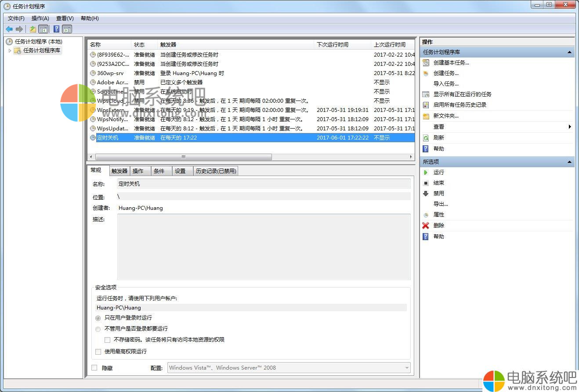579x392 pixels.
Task: Click the 创建基本任务 icon
Action: click(x=425, y=63)
